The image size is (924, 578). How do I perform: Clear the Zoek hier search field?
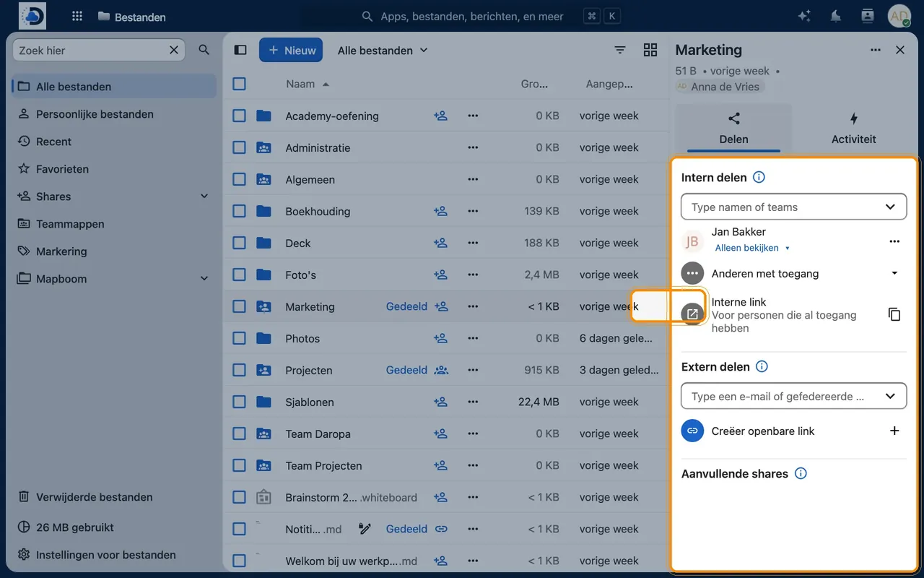(174, 51)
